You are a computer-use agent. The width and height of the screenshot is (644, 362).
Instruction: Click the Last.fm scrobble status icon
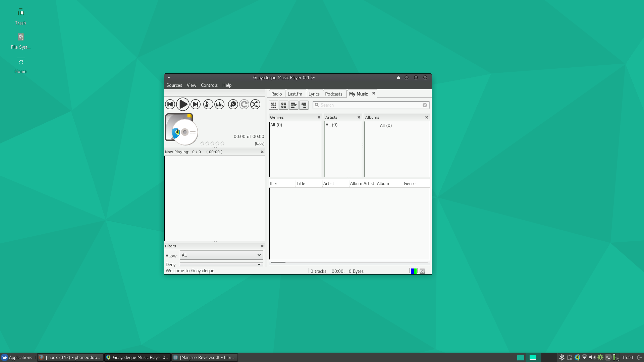[422, 271]
